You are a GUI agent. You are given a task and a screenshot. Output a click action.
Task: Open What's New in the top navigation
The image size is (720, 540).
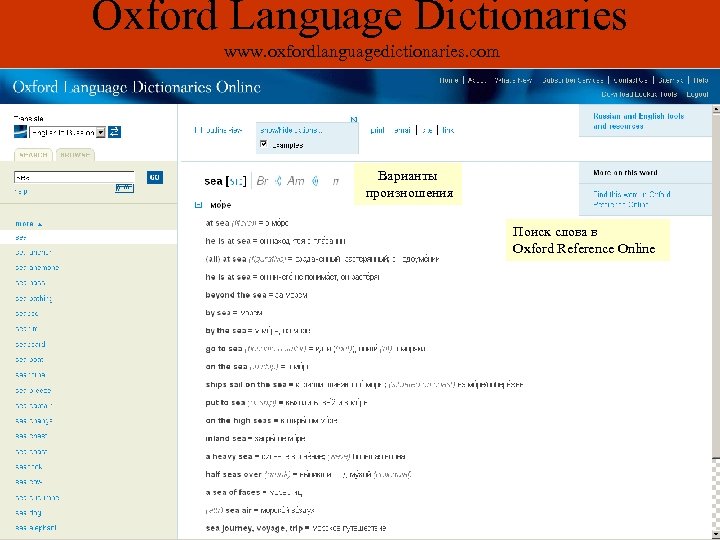coord(513,80)
